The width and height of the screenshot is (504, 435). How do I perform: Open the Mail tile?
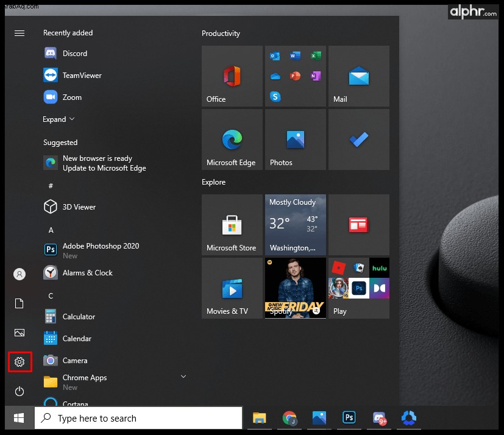pyautogui.click(x=359, y=76)
